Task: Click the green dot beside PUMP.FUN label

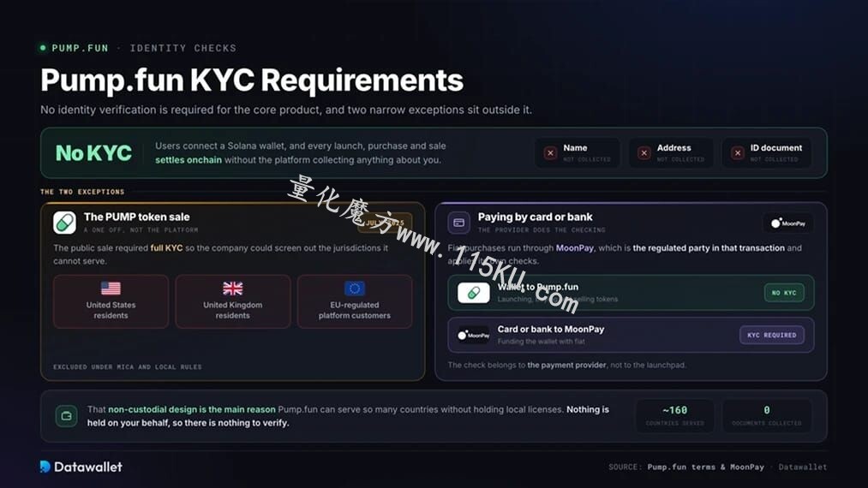Action: point(43,48)
